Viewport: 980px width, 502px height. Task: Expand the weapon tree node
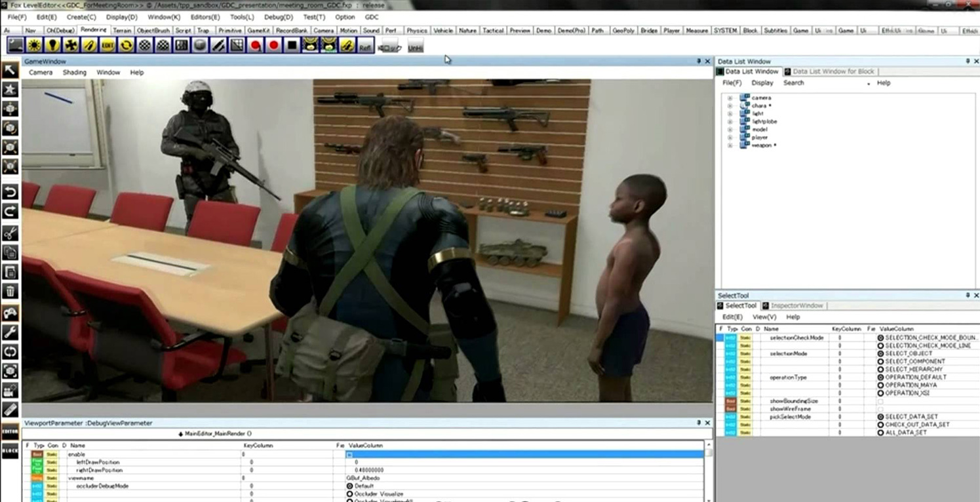[730, 145]
